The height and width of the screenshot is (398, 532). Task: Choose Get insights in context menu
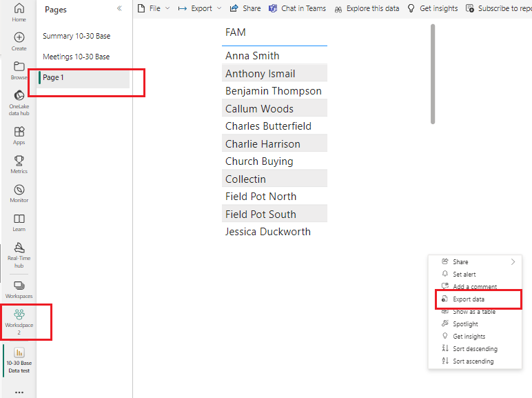(475, 336)
